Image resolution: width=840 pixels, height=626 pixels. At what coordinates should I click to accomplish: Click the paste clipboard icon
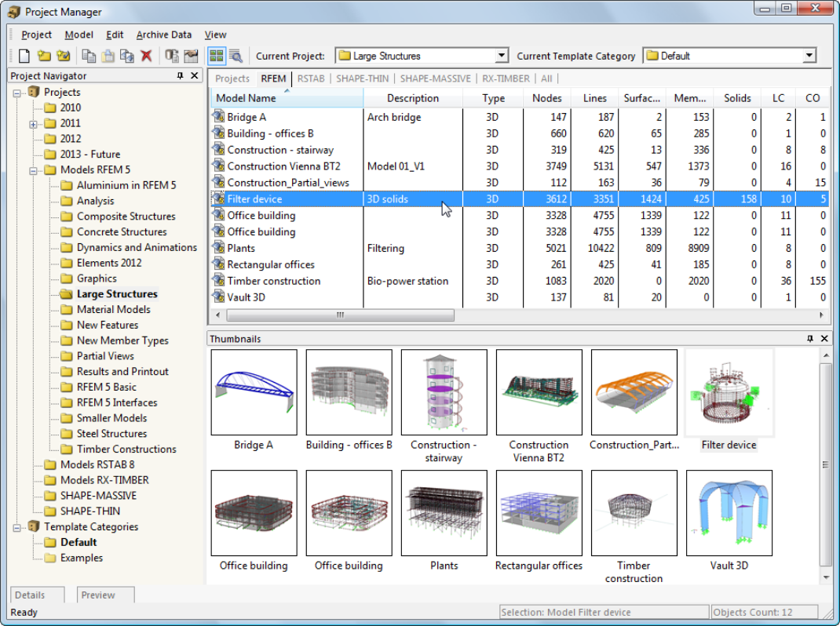(108, 56)
